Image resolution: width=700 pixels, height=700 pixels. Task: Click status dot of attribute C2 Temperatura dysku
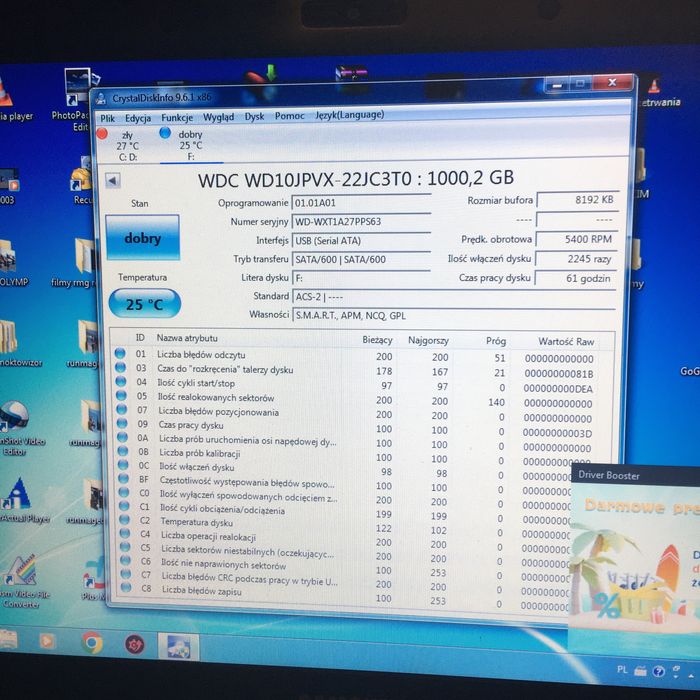pos(124,520)
